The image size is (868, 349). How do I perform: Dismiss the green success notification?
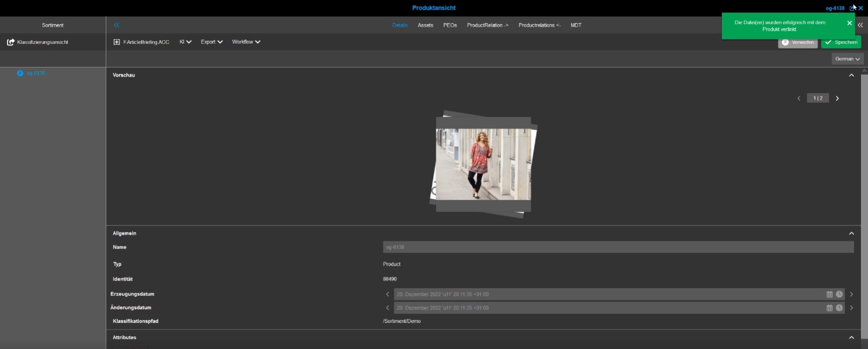click(849, 23)
